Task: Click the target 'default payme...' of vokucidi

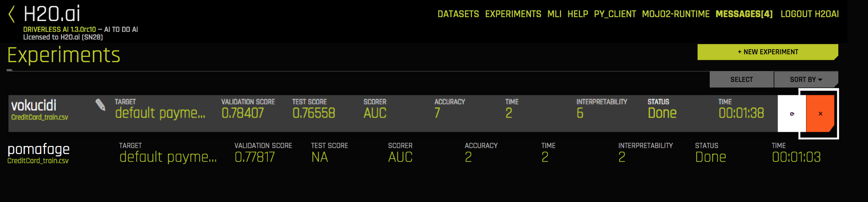Action: tap(160, 113)
